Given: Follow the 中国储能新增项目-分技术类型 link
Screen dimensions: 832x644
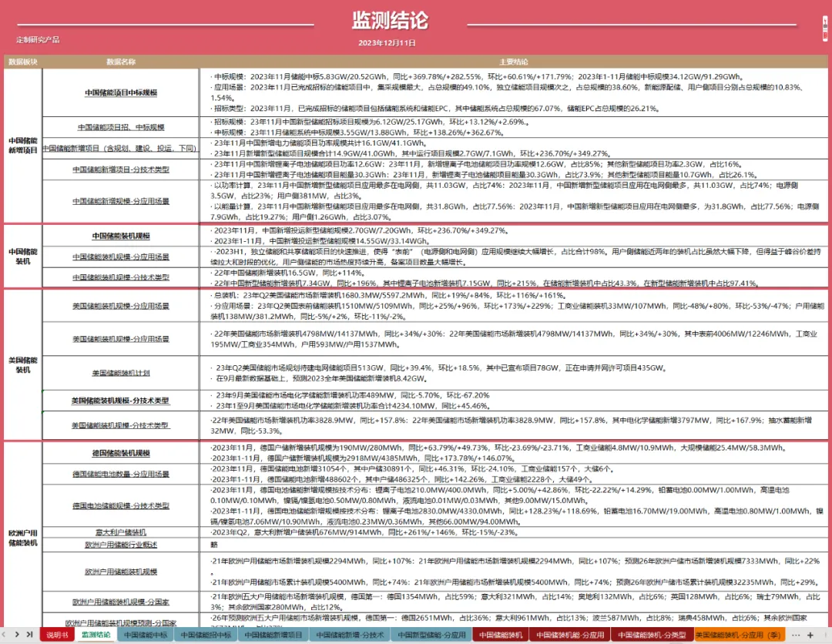Looking at the screenshot, I should click(x=121, y=169).
